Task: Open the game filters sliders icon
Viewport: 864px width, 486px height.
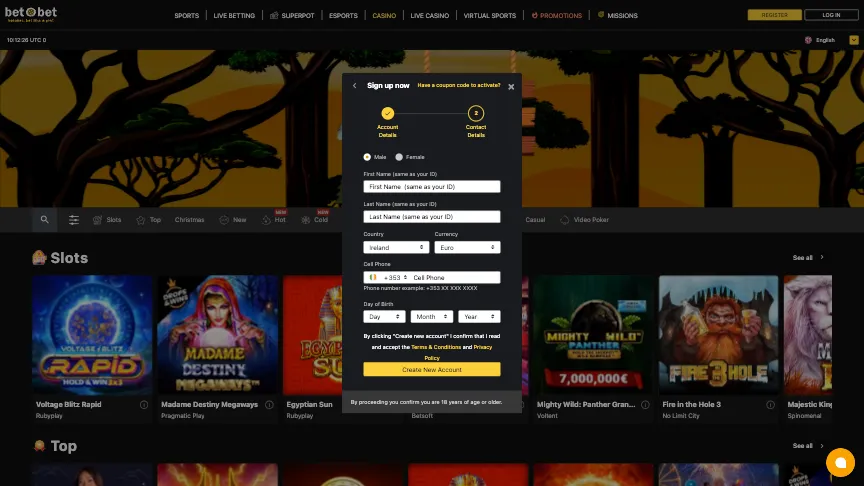Action: (73, 220)
